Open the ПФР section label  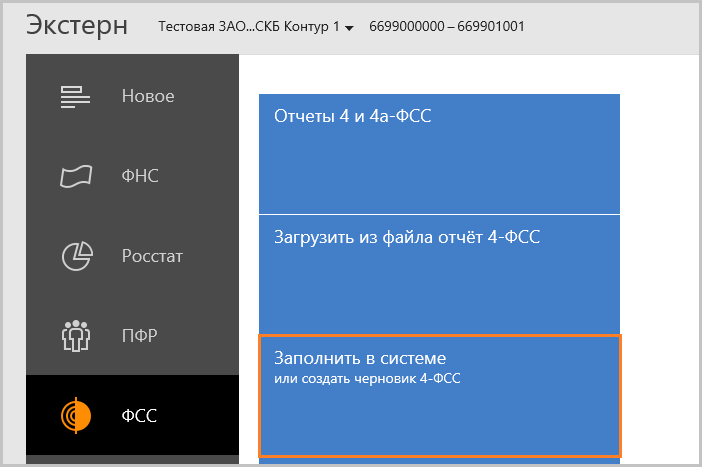[x=139, y=335]
